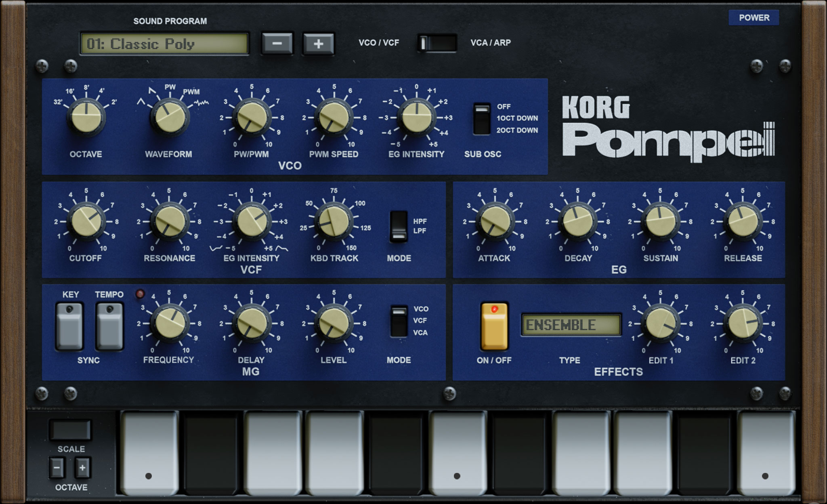The image size is (827, 504).
Task: Click the SUSTAIN knob
Action: pyautogui.click(x=661, y=221)
